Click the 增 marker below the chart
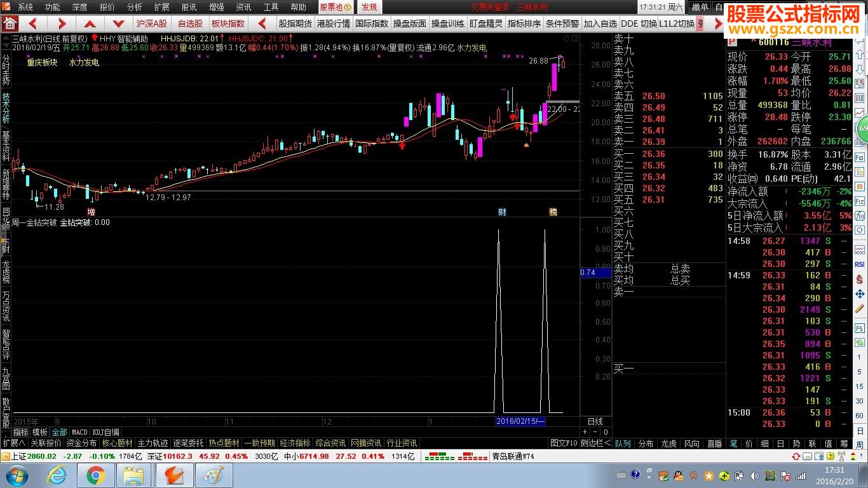 [x=91, y=212]
